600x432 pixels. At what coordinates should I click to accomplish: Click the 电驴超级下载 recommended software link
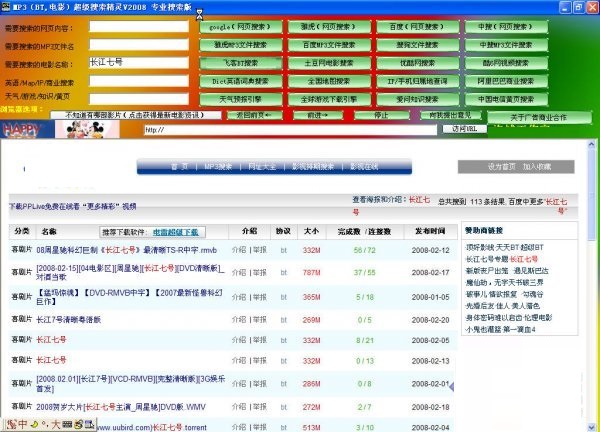pyautogui.click(x=176, y=232)
